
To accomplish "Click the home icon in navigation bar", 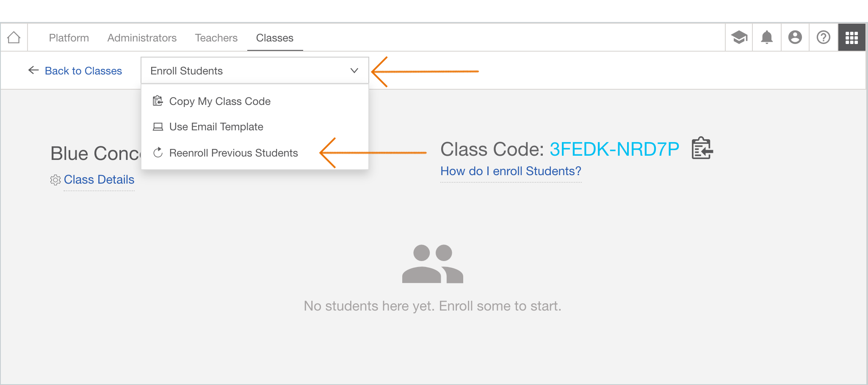I will click(14, 38).
